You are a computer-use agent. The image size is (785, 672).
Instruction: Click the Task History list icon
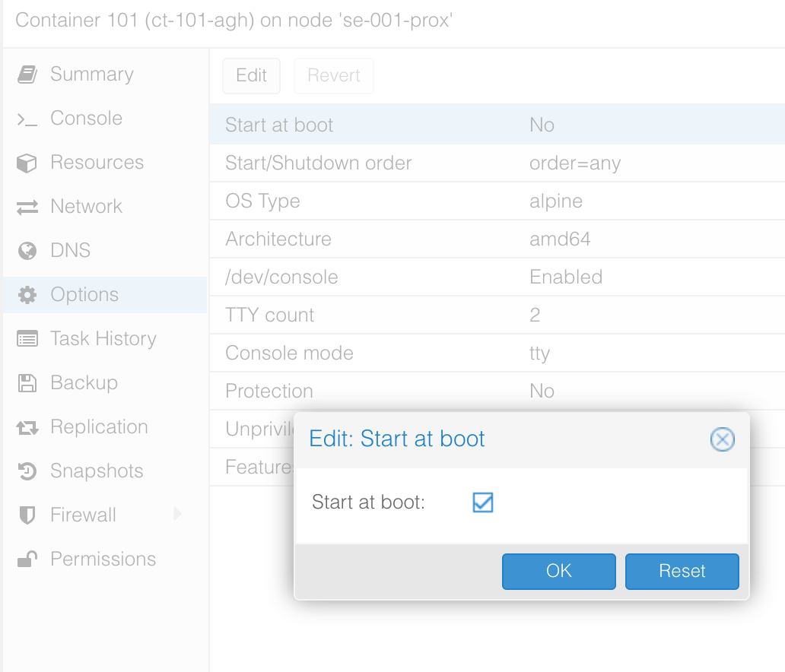(x=27, y=339)
